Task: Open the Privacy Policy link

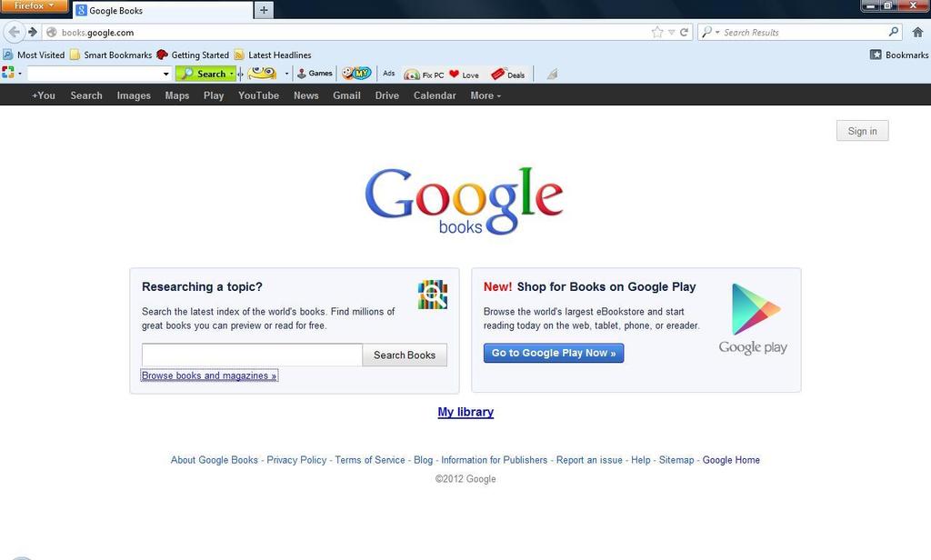Action: coord(296,460)
